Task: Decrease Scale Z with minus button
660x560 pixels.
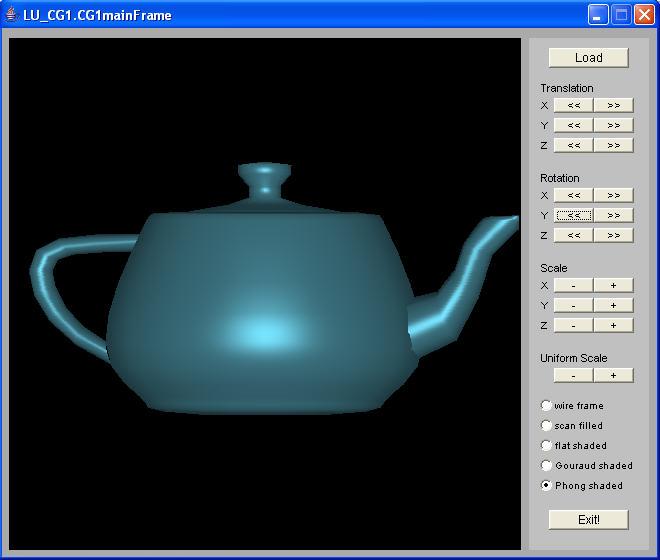Action: click(573, 325)
